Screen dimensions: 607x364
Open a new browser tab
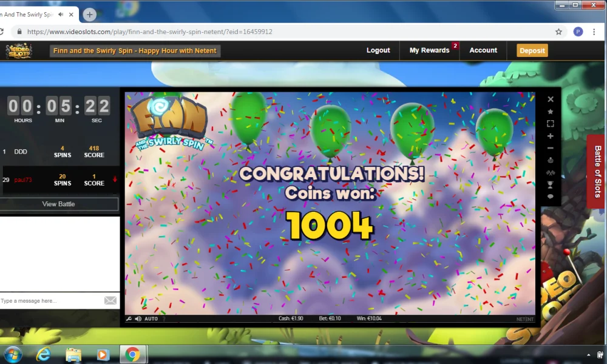pos(89,15)
